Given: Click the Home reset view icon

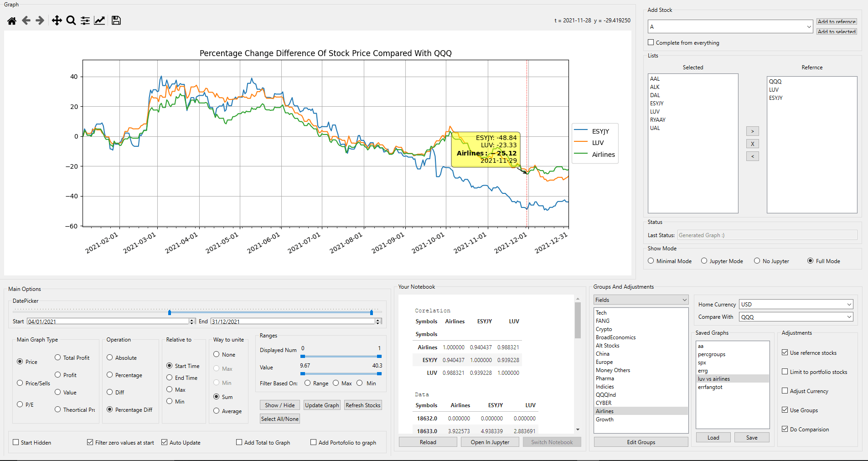Looking at the screenshot, I should [12, 21].
